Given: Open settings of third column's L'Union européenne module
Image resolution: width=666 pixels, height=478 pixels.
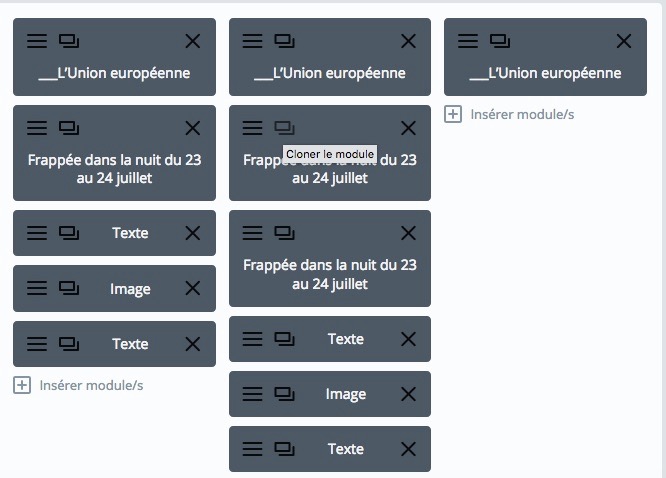Looking at the screenshot, I should [468, 41].
